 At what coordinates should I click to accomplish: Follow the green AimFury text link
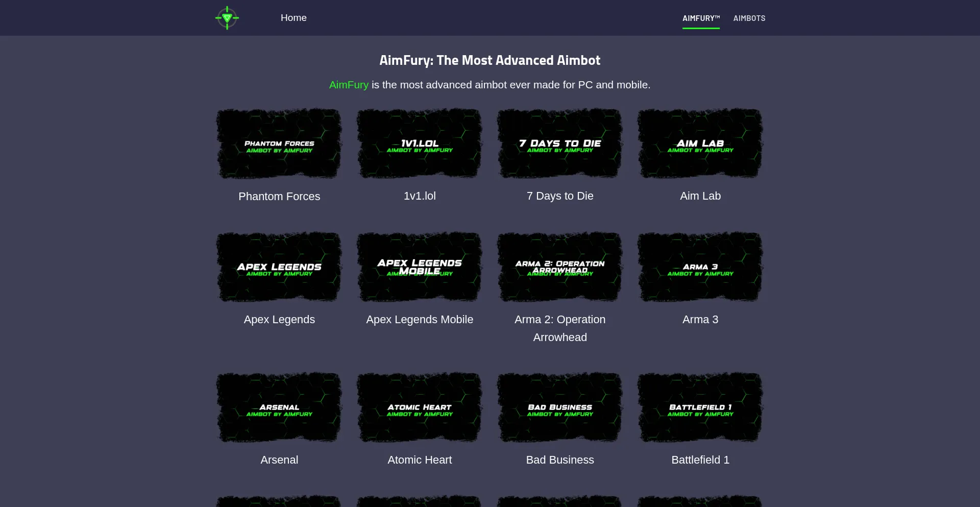coord(349,85)
